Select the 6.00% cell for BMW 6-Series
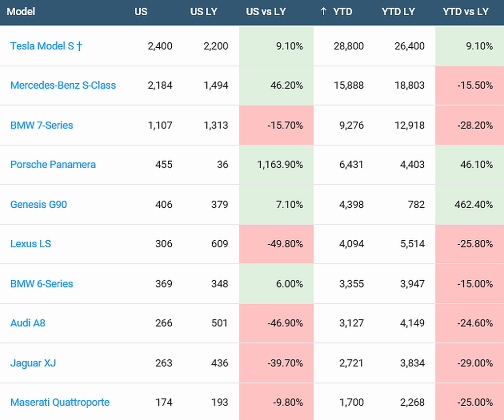The height and width of the screenshot is (420, 504). pyautogui.click(x=277, y=284)
